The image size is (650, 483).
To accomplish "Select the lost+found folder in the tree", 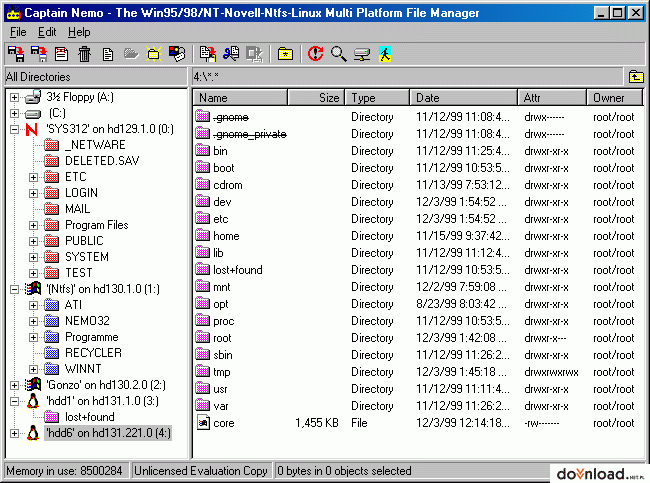I will (90, 417).
